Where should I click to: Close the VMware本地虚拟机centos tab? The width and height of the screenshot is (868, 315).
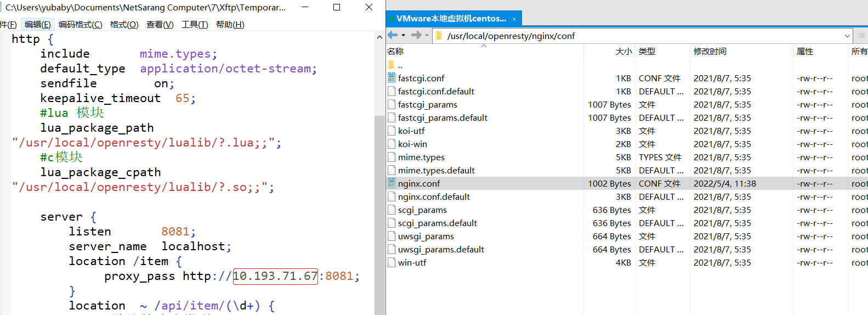(514, 19)
